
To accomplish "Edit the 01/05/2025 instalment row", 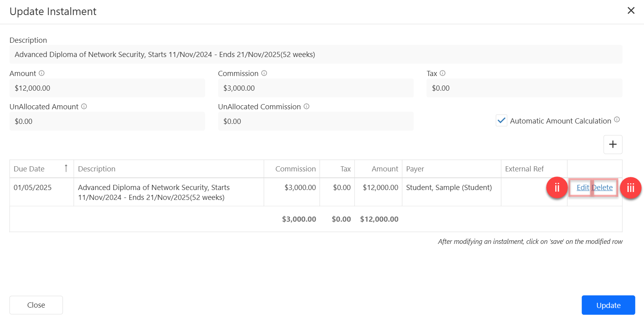I will pyautogui.click(x=583, y=188).
